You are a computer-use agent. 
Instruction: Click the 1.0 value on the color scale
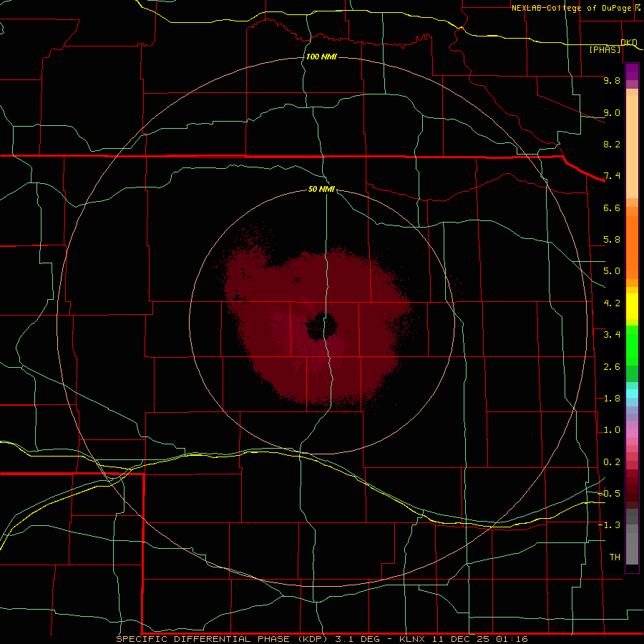coord(612,430)
